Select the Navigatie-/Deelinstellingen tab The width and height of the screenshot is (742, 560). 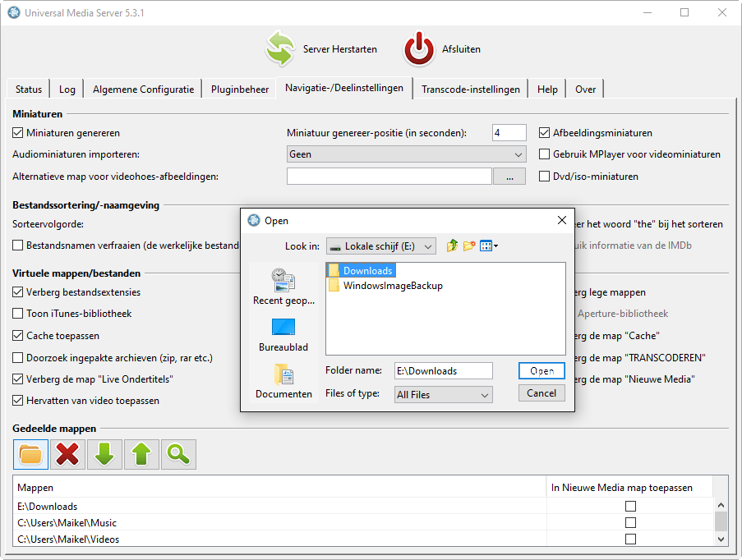tap(344, 88)
